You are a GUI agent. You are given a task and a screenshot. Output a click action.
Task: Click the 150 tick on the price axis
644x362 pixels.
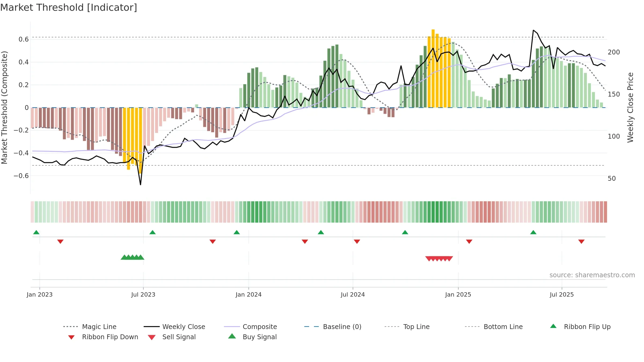[x=614, y=94]
